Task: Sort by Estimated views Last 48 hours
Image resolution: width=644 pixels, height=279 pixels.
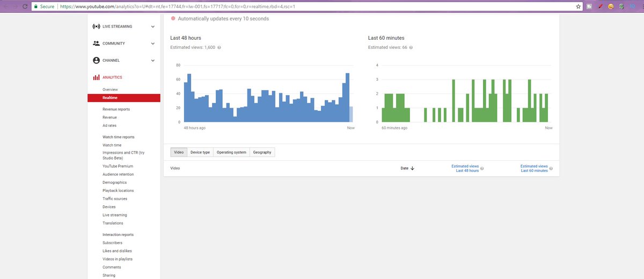Action: click(x=465, y=168)
